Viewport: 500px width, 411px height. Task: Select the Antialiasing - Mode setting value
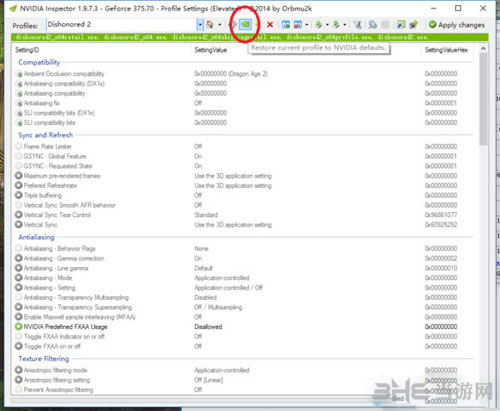pyautogui.click(x=222, y=278)
